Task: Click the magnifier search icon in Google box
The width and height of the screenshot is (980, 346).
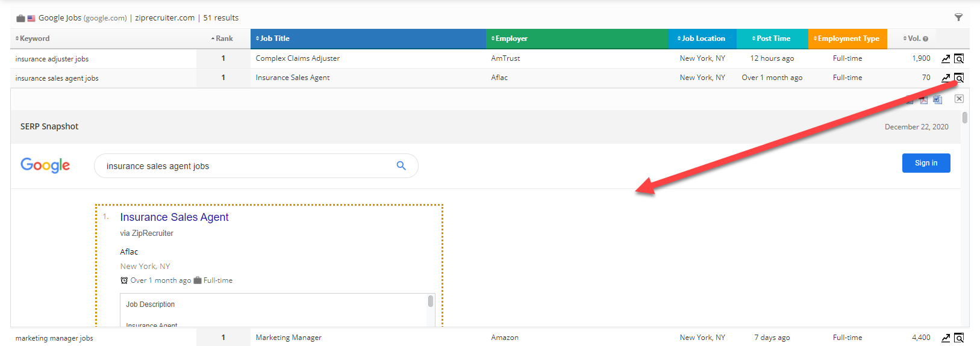Action: [x=401, y=166]
